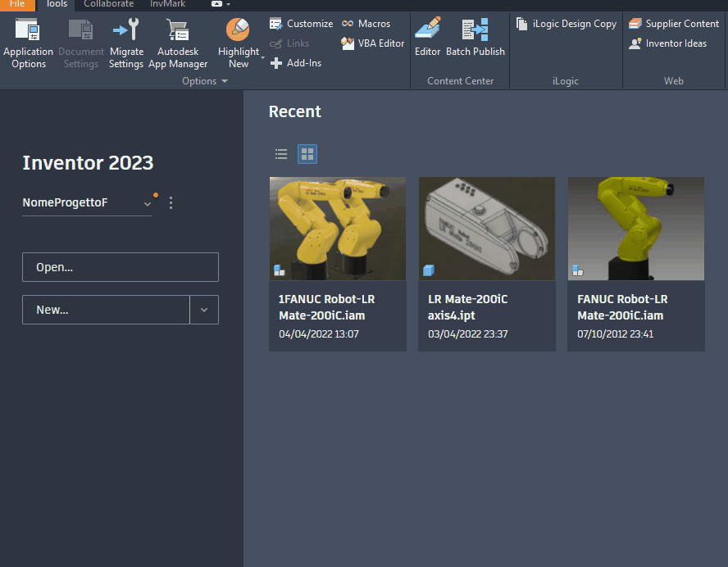Collapse the Options panel
This screenshot has width=728, height=567.
[x=223, y=80]
